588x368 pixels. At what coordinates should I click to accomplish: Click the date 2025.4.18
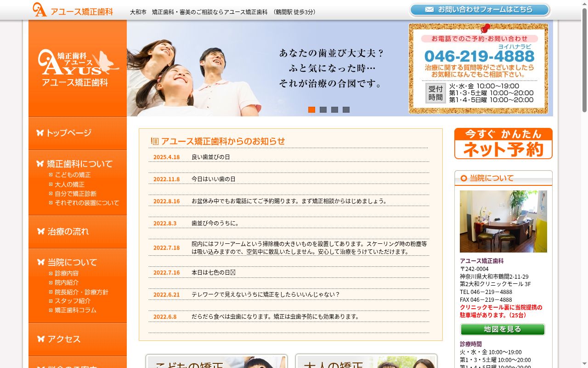coord(166,157)
